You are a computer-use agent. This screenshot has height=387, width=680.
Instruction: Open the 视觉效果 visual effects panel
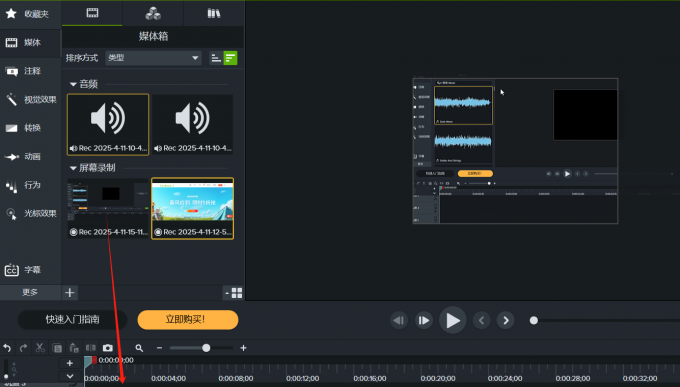coord(30,100)
